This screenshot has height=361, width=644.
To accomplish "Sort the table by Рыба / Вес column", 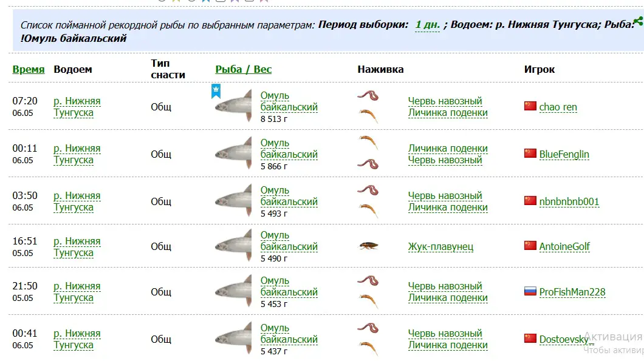I will point(244,69).
